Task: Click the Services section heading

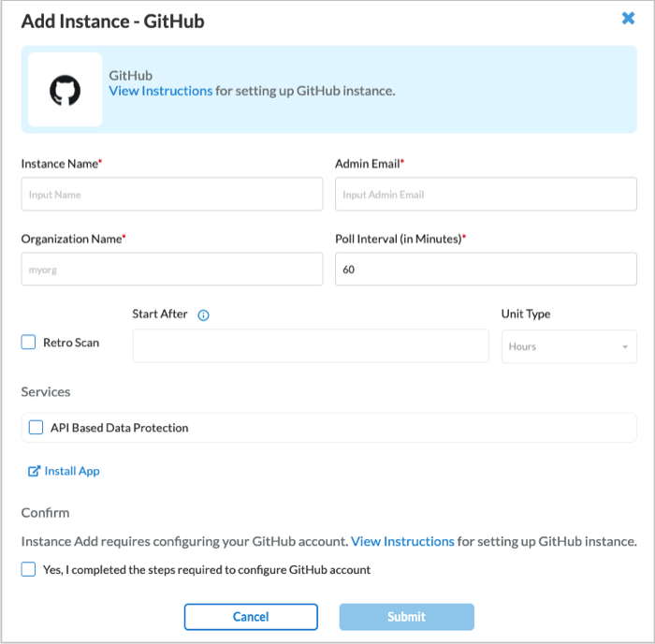Action: (46, 392)
